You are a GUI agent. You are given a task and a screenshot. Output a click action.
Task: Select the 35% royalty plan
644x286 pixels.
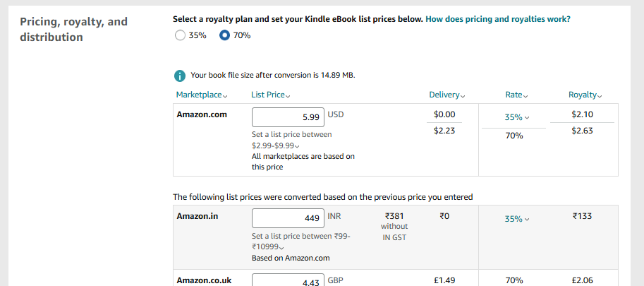(x=180, y=35)
